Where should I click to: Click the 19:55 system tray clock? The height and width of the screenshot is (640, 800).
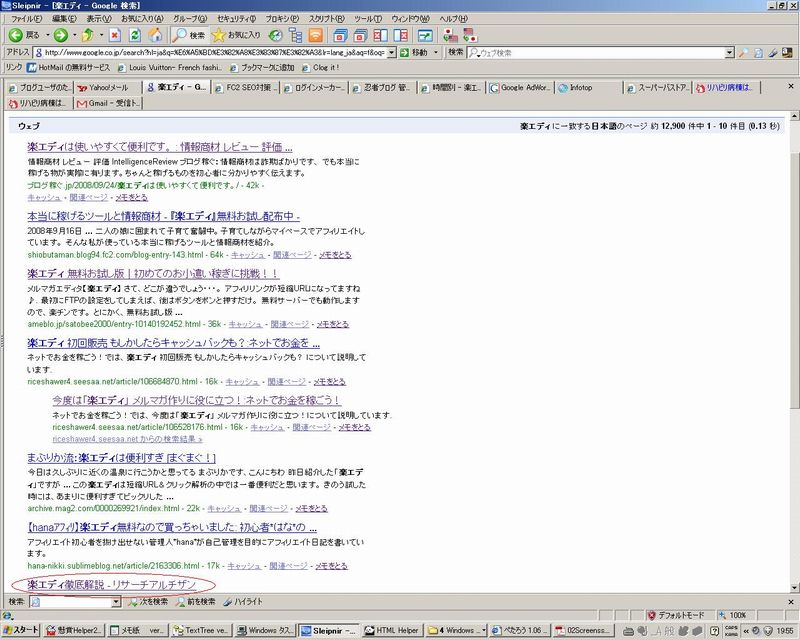[x=785, y=631]
